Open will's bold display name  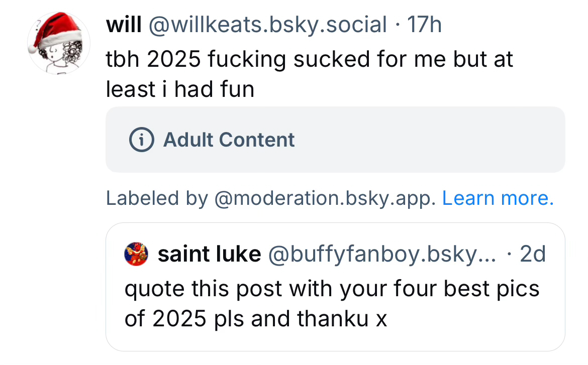point(124,25)
